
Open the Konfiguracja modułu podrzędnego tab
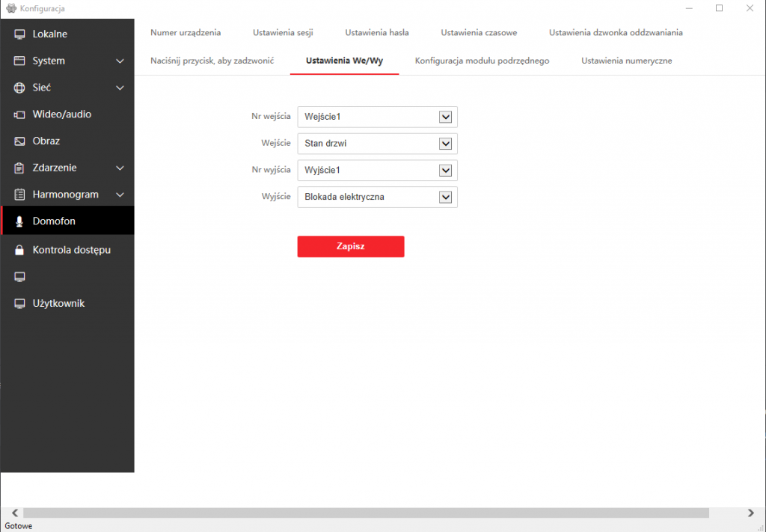click(482, 61)
